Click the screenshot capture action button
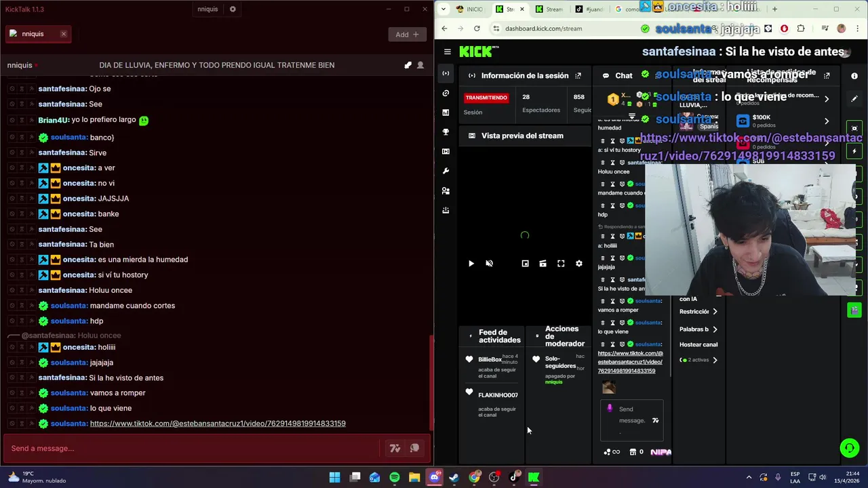 pos(854,128)
